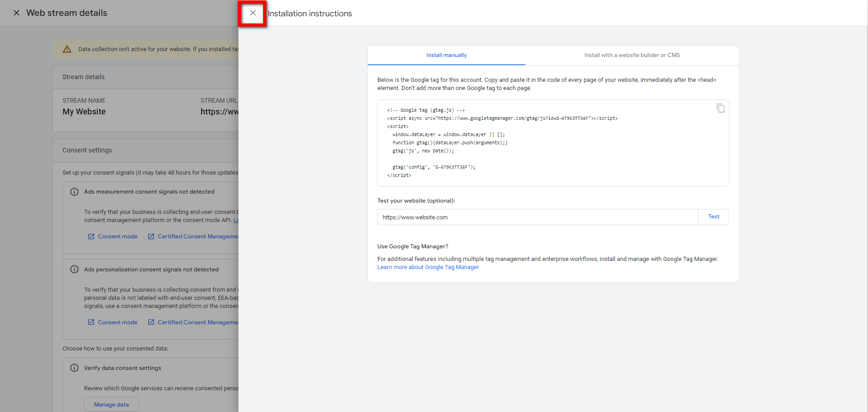
Task: Click the info icon beside Ads measurement consent signals
Action: click(75, 192)
